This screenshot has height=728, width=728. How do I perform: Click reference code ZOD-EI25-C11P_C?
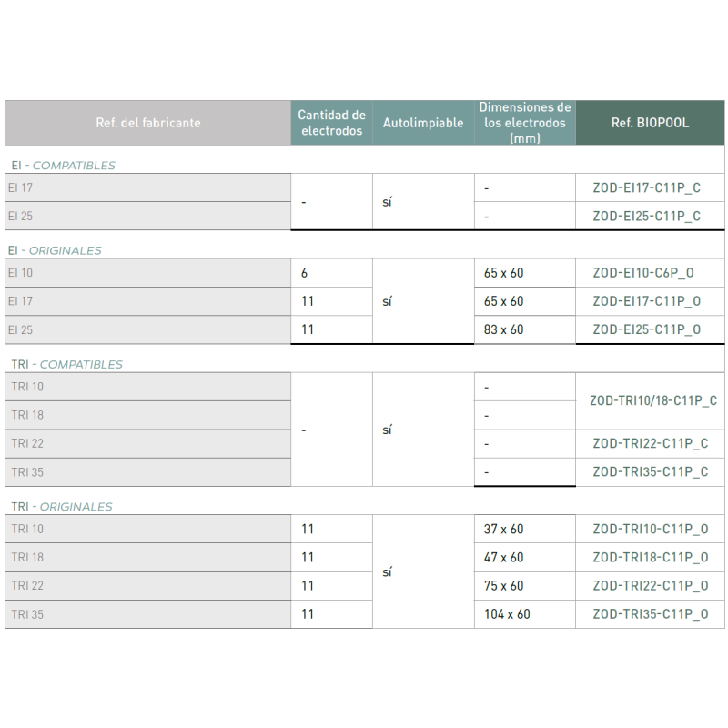click(646, 217)
